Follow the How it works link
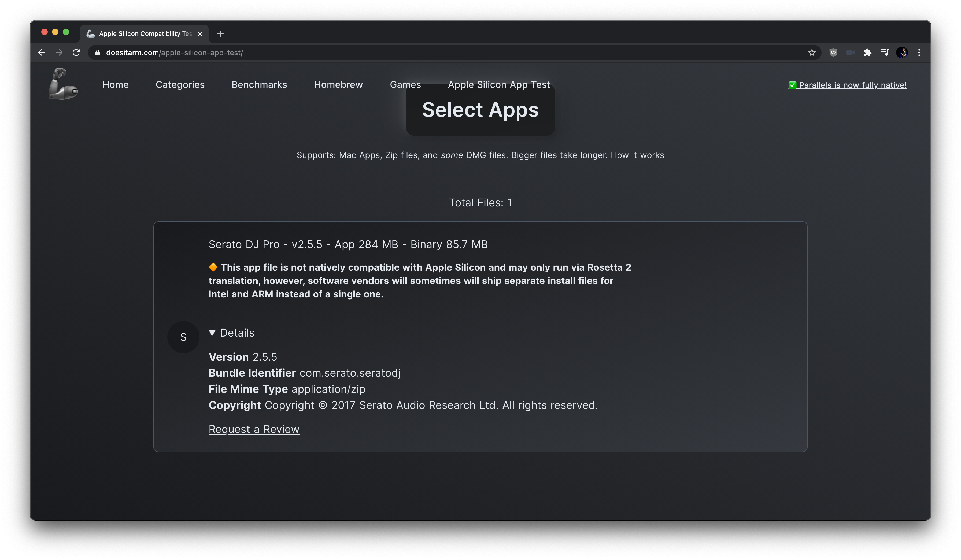 tap(637, 155)
